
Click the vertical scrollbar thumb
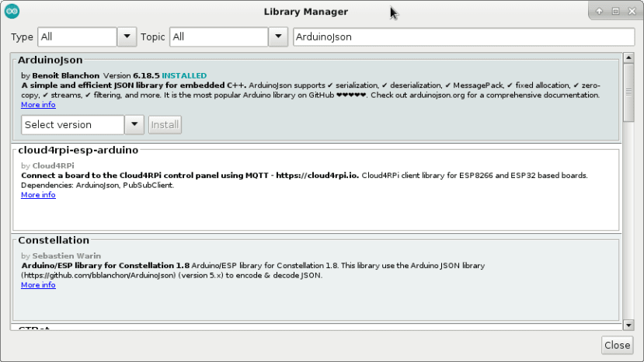point(628,93)
